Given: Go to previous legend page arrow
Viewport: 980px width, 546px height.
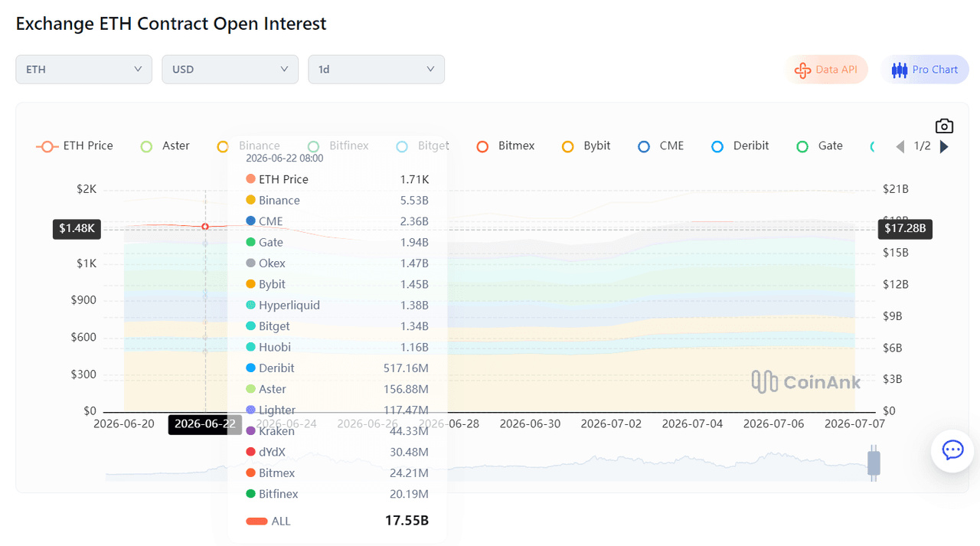Looking at the screenshot, I should coord(900,146).
